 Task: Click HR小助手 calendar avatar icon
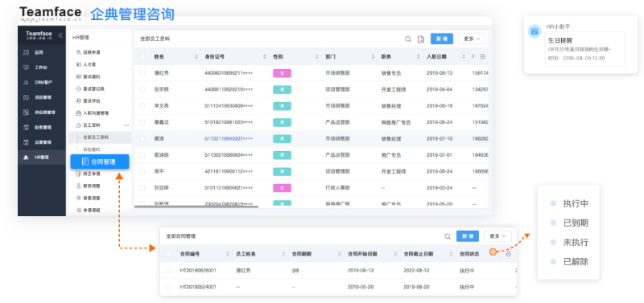click(535, 31)
